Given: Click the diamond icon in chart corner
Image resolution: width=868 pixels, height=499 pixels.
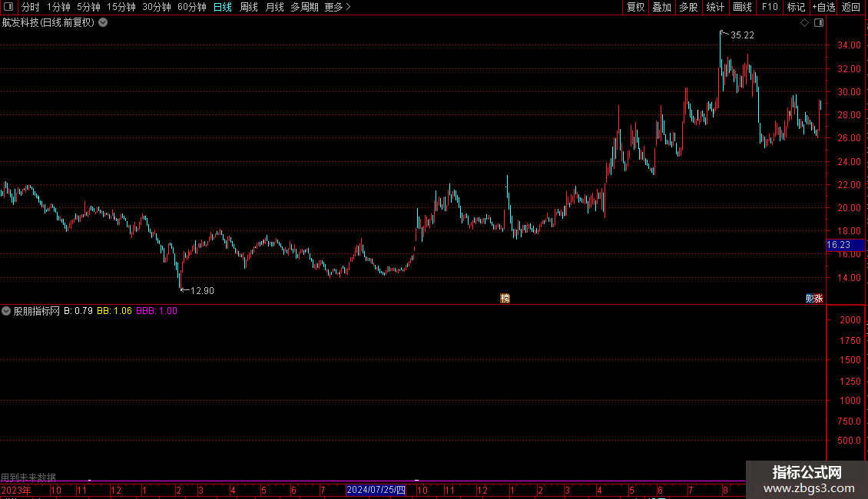Looking at the screenshot, I should [805, 23].
